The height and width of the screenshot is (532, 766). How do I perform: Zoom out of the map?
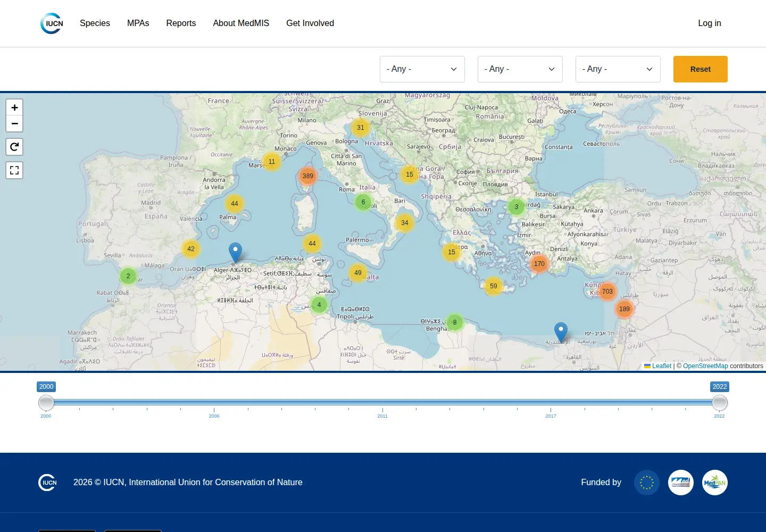point(14,123)
